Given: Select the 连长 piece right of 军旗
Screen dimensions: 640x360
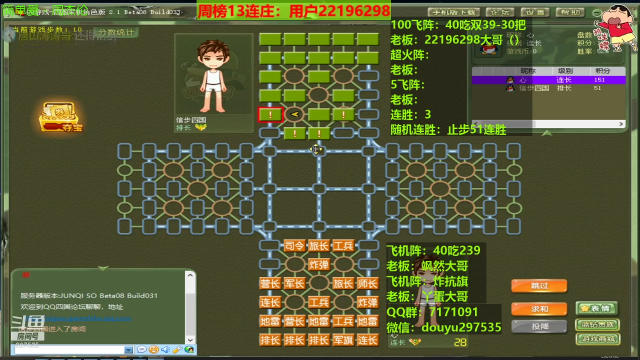Looking at the screenshot, I should click(368, 340).
